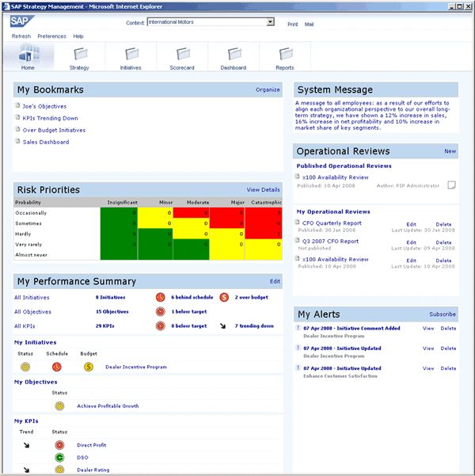Click the green Occasionally/Insignificant risk cell
Image resolution: width=475 pixels, height=476 pixels.
coord(119,213)
